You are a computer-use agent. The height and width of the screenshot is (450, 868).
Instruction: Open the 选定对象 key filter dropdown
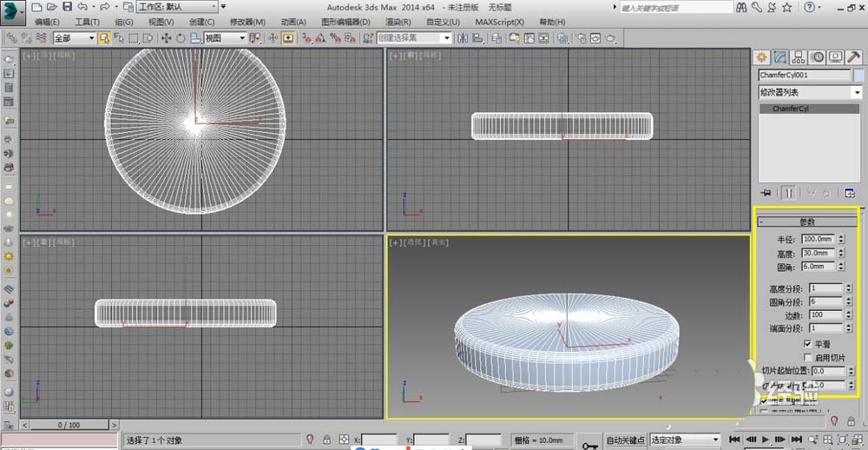point(685,440)
